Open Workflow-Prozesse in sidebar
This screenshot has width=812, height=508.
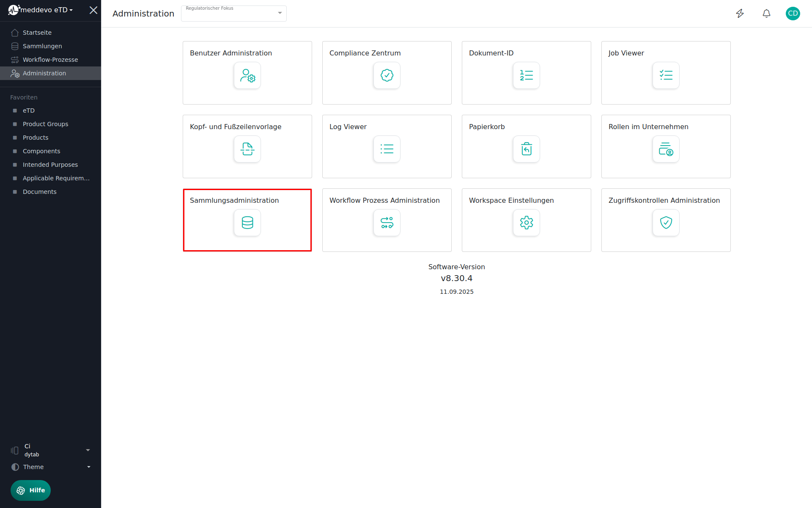pos(51,60)
